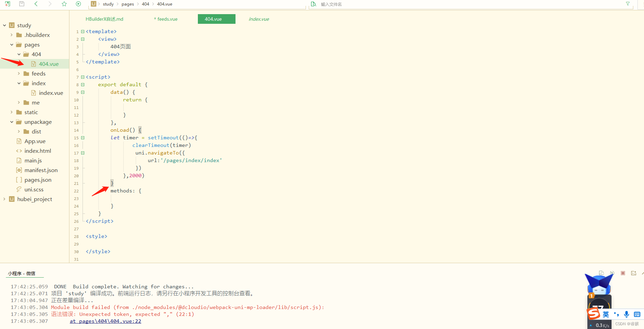
Task: Open App.vue in the project tree
Action: pos(35,141)
